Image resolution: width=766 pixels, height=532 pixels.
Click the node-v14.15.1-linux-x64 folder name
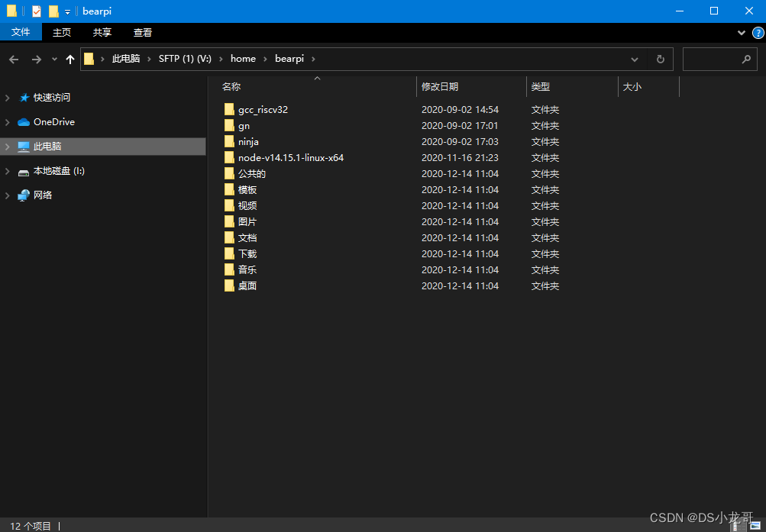point(291,158)
